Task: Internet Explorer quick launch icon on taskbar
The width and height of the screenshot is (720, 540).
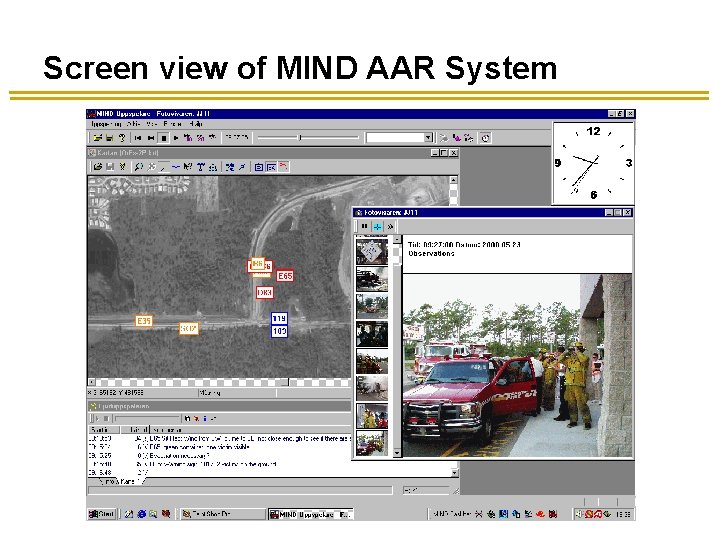Action: tap(141, 514)
